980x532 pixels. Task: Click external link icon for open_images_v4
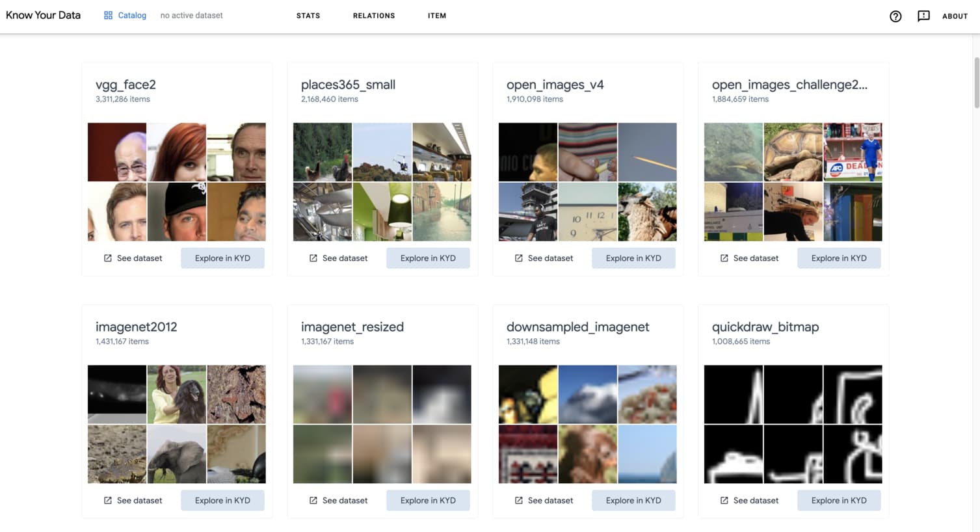tap(519, 258)
